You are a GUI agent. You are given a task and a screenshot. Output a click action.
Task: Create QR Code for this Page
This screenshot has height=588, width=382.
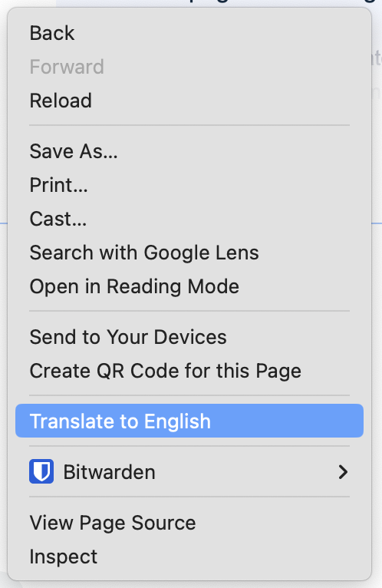[189, 371]
